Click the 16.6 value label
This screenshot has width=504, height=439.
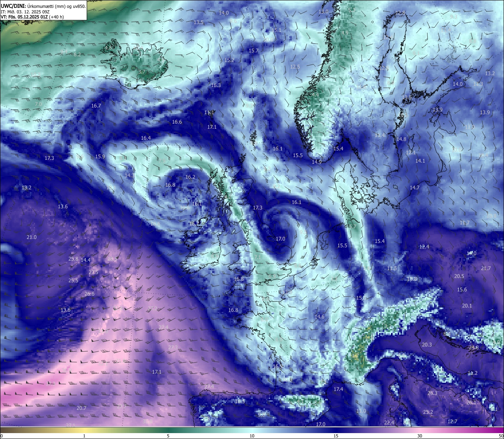coord(177,122)
